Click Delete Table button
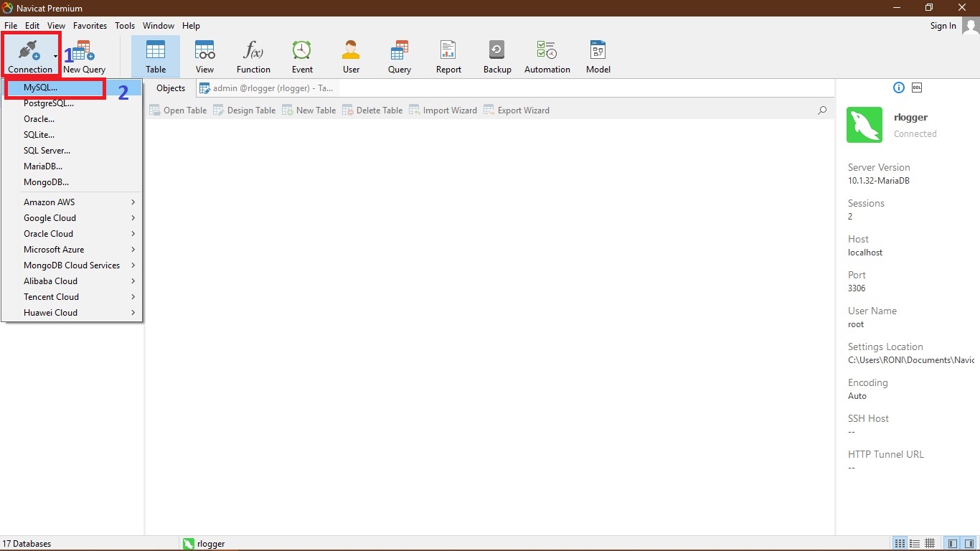This screenshot has height=551, width=980. point(372,110)
